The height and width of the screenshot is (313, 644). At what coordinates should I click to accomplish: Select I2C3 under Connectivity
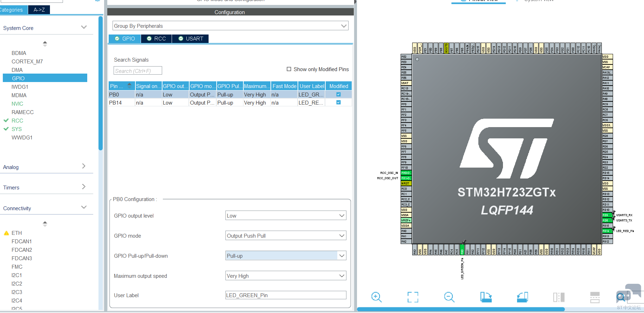17,292
